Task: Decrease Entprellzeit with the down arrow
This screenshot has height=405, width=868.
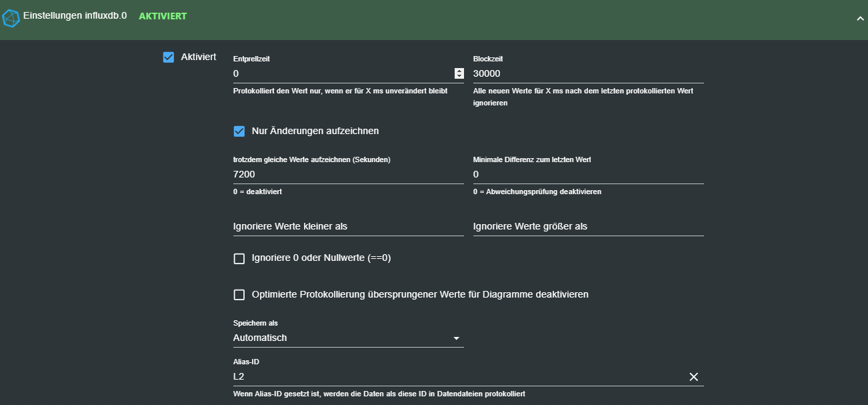Action: (x=459, y=76)
